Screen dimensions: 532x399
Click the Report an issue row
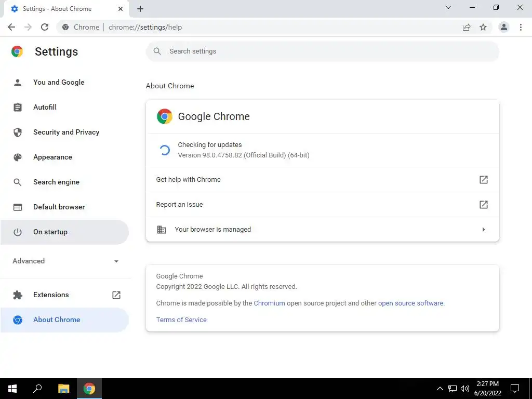pyautogui.click(x=322, y=205)
